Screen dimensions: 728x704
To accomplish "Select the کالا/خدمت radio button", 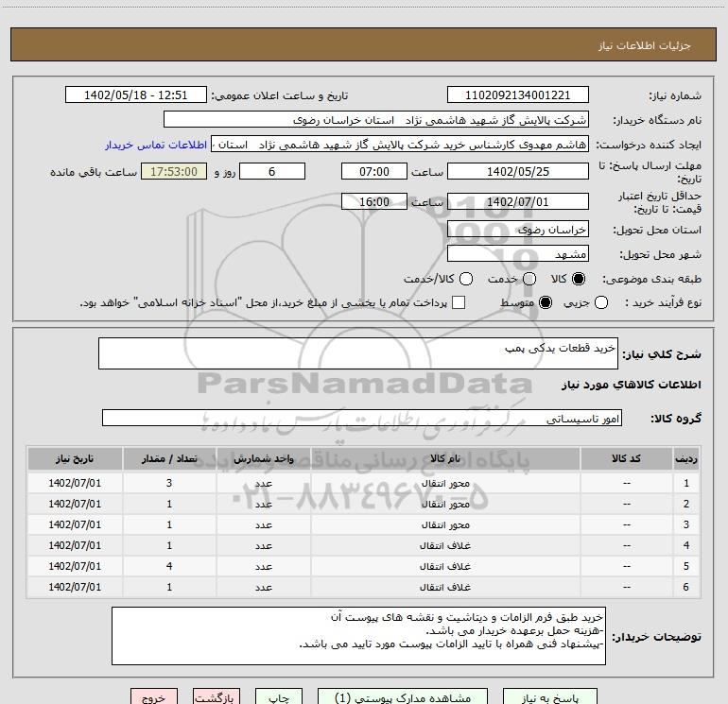I will [x=466, y=279].
